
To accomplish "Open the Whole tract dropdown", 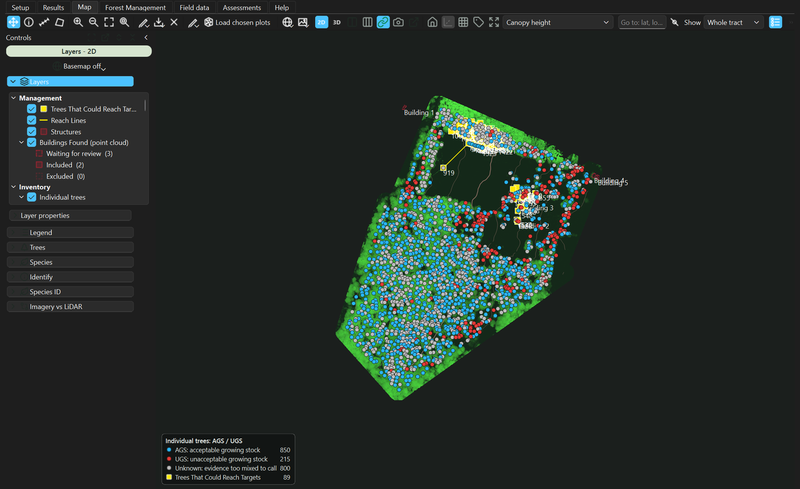I will coord(734,22).
